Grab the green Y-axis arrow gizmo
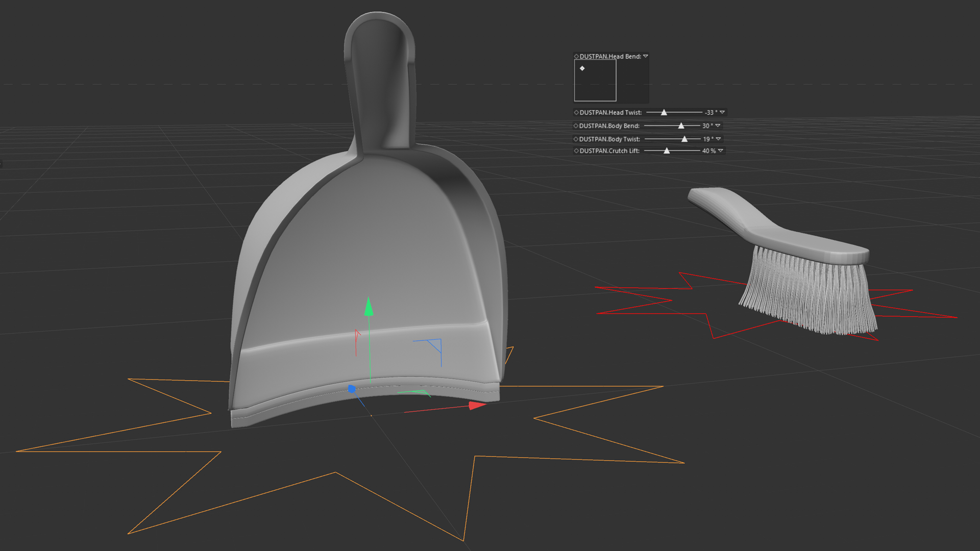980x551 pixels. pos(369,306)
